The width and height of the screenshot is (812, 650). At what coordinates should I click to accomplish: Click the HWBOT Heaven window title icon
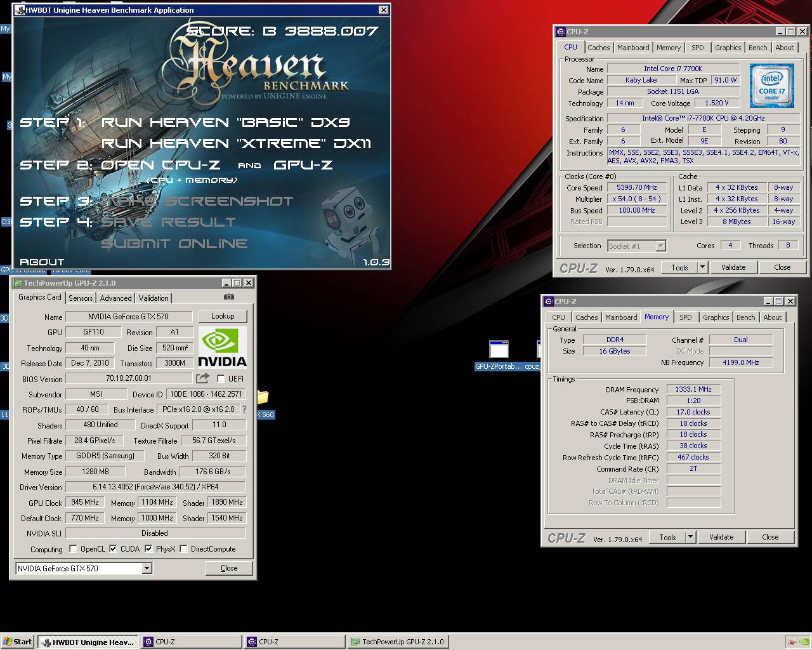(x=19, y=10)
